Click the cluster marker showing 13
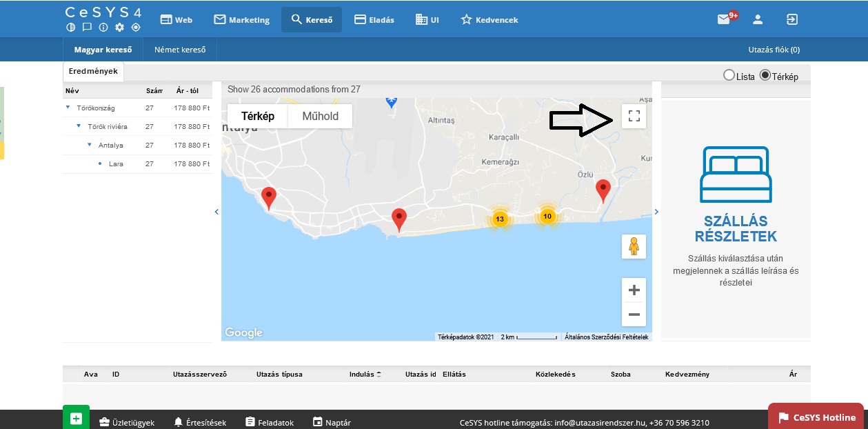The width and height of the screenshot is (868, 429). (500, 219)
